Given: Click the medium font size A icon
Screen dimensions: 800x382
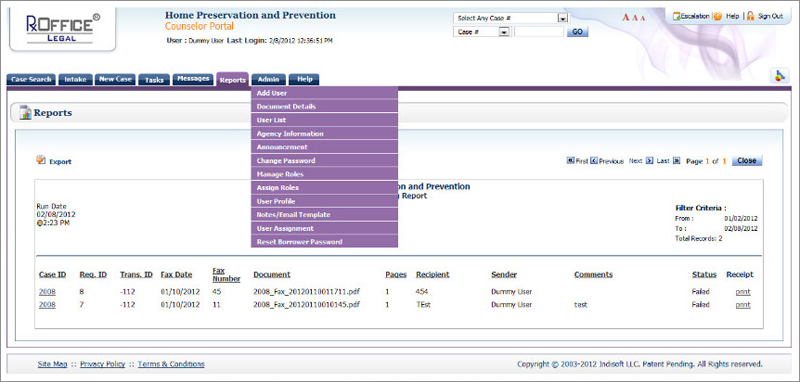Looking at the screenshot, I should click(x=635, y=18).
